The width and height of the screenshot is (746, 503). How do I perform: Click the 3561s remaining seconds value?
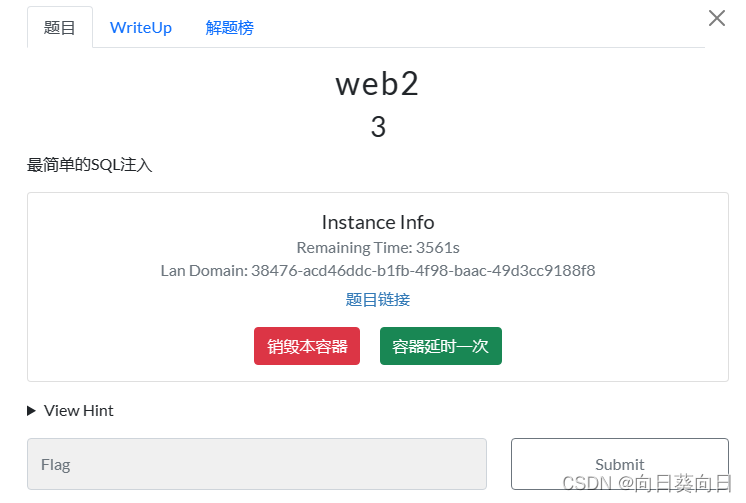coord(438,247)
